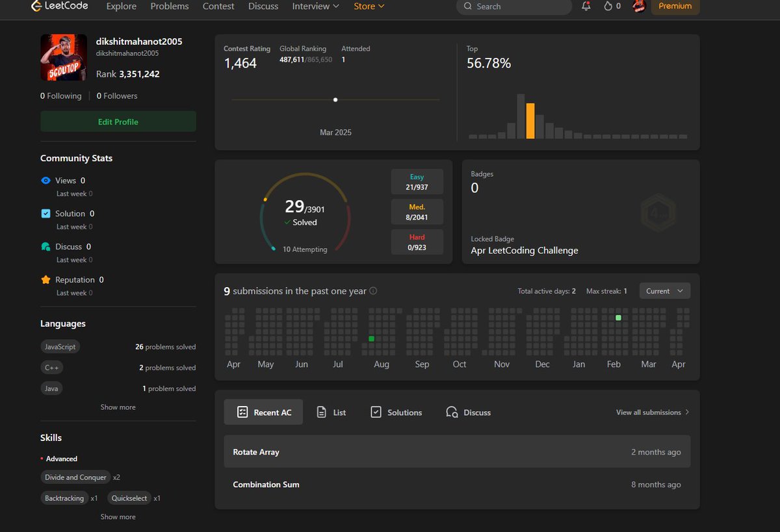
Task: Switch to the List tab
Action: tap(331, 412)
